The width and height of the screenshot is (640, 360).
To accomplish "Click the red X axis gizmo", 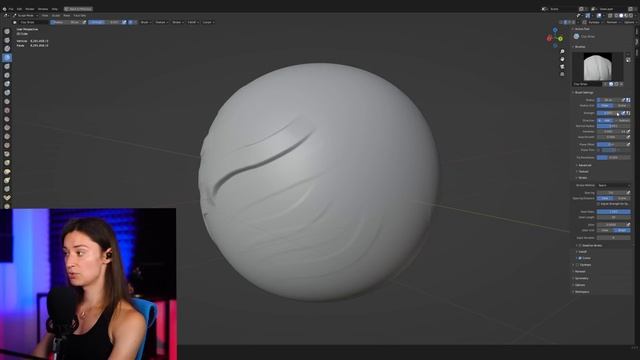I will coord(549,38).
